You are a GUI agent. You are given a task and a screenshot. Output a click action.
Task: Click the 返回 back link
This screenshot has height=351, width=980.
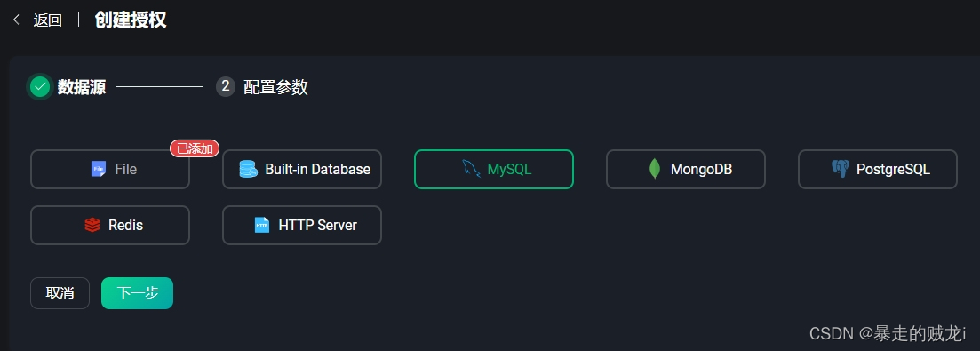[47, 20]
